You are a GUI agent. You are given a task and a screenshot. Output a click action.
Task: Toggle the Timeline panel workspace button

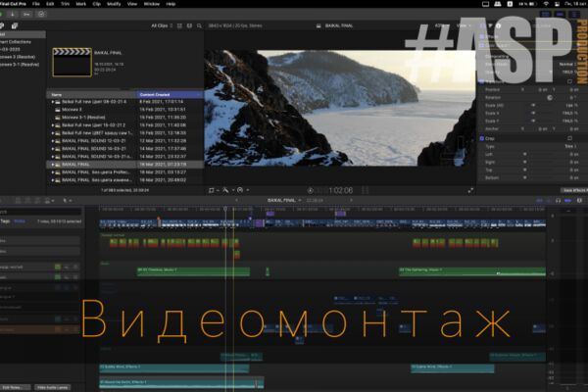[560, 15]
